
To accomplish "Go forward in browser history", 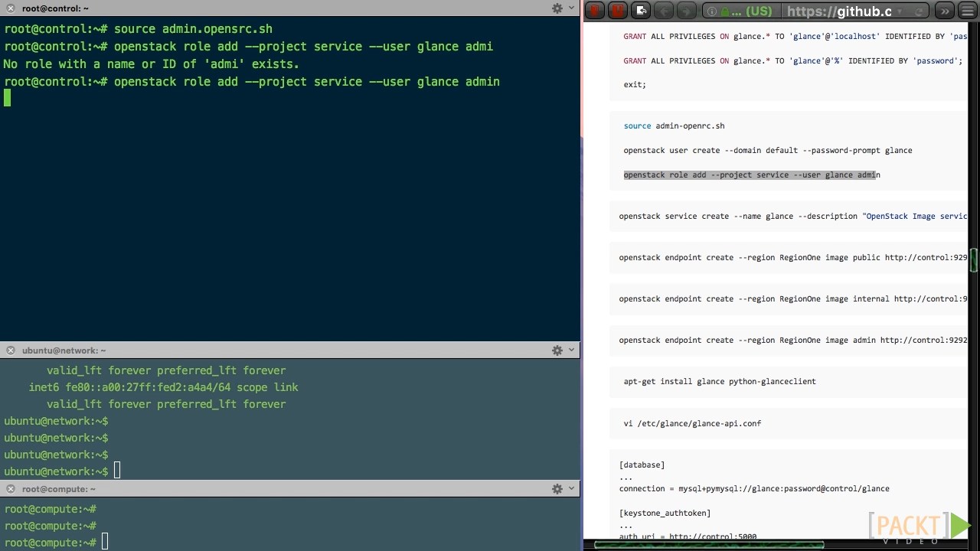I will [687, 11].
